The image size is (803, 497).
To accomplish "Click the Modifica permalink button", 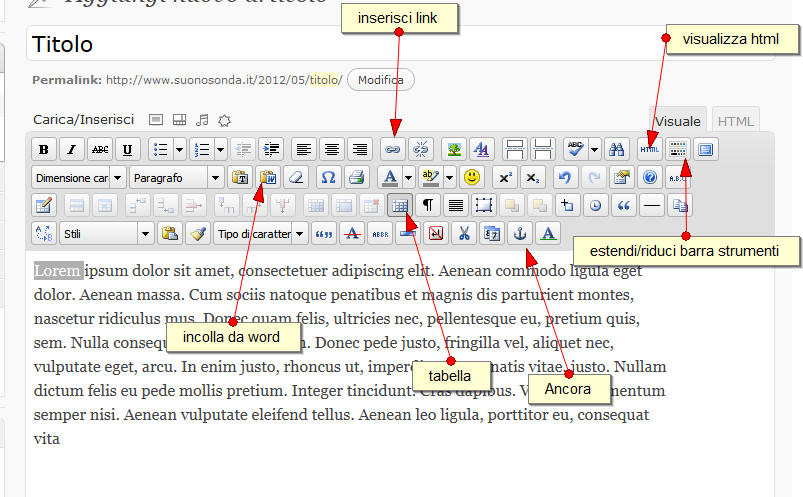I will coord(381,80).
